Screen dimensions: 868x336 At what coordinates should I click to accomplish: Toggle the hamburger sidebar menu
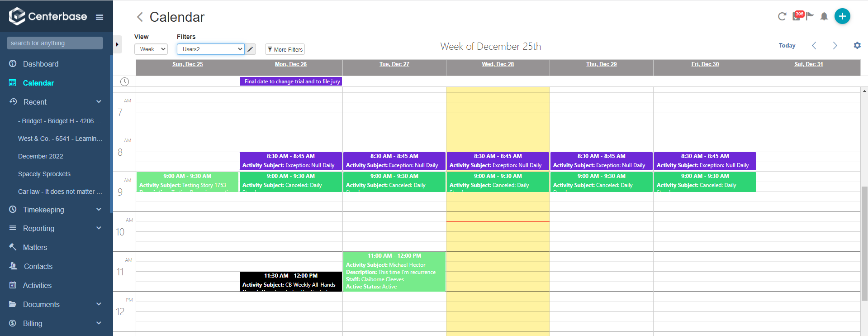pos(100,17)
